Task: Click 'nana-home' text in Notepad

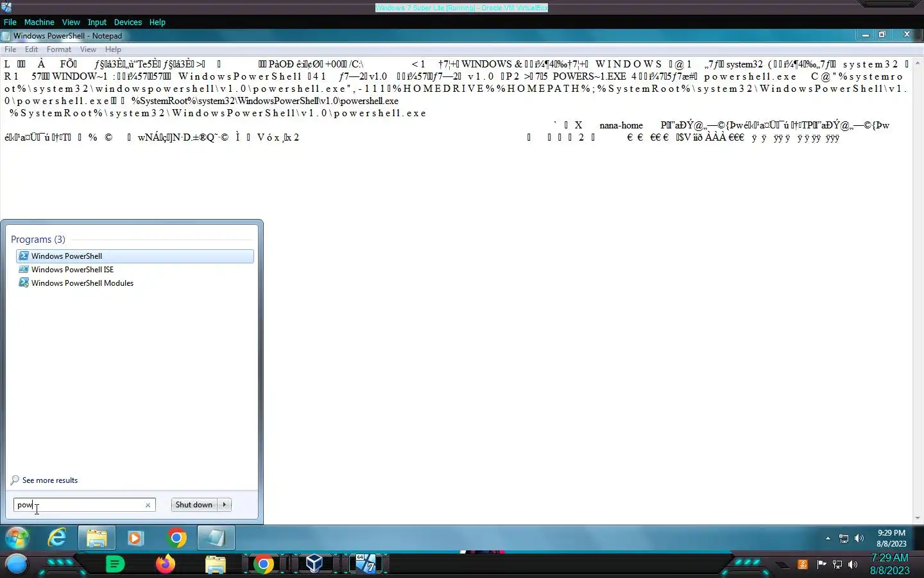Action: click(x=621, y=126)
